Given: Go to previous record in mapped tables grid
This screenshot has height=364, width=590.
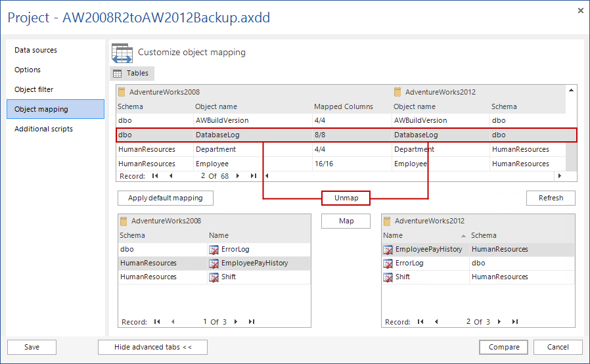Looking at the screenshot, I should point(171,176).
